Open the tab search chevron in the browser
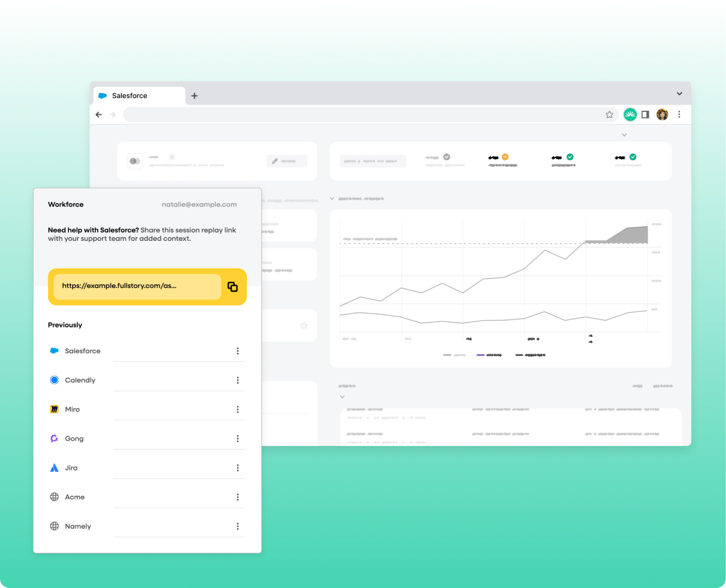The height and width of the screenshot is (588, 726). 679,94
